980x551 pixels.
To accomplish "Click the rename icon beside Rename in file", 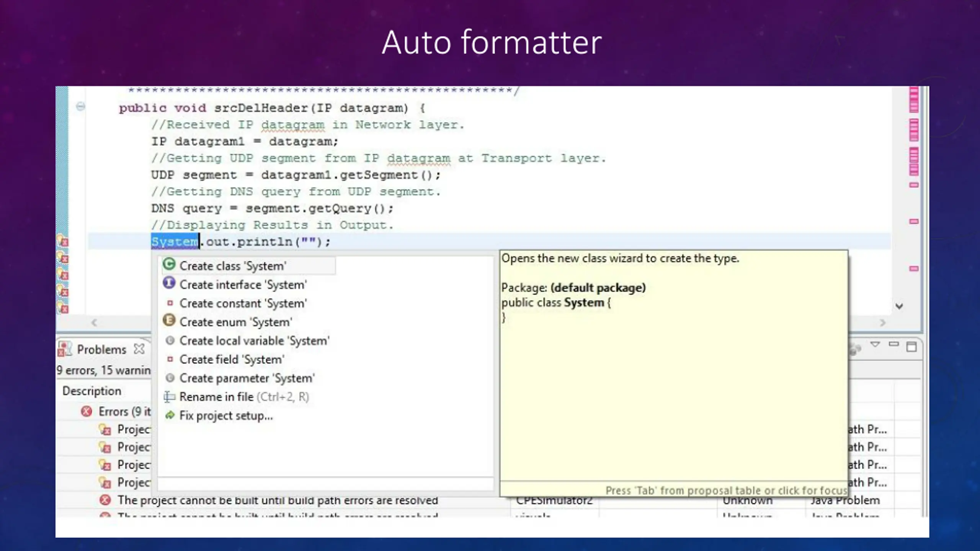I will [169, 397].
